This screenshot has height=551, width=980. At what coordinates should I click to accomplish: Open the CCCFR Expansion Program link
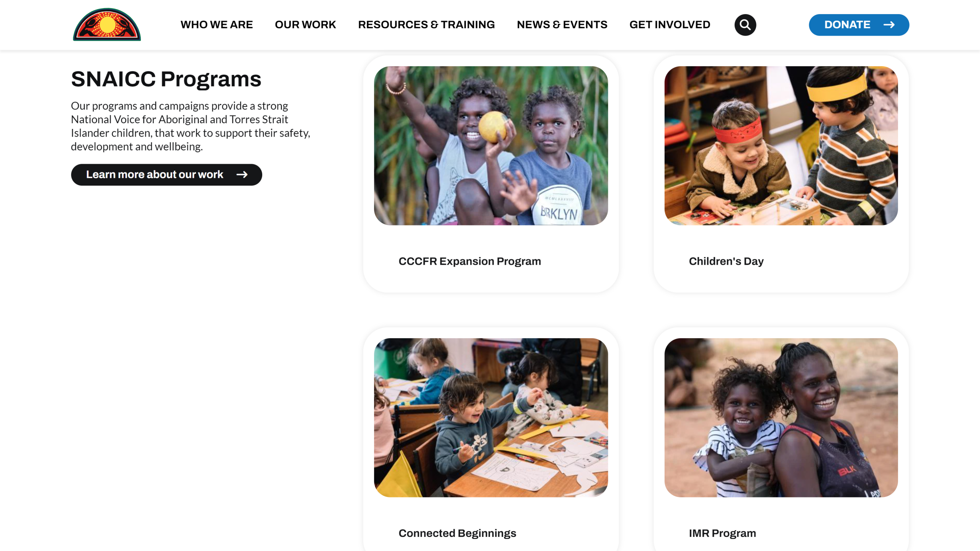[470, 261]
